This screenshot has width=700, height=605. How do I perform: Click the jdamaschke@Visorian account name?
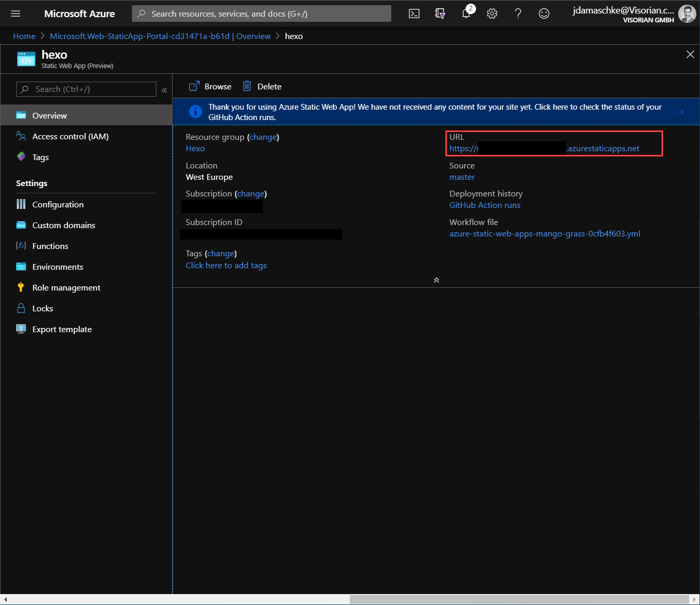623,10
